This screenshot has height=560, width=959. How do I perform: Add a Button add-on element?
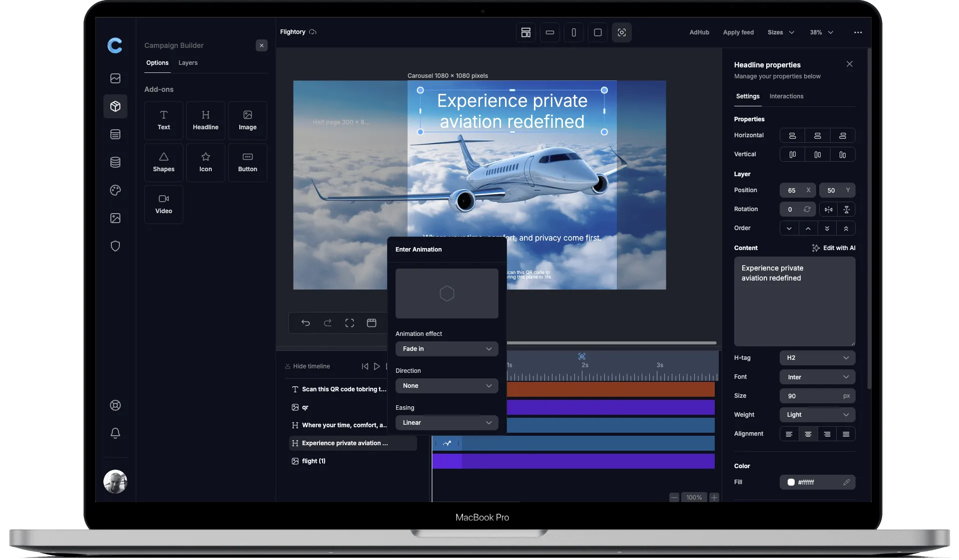pos(247,162)
